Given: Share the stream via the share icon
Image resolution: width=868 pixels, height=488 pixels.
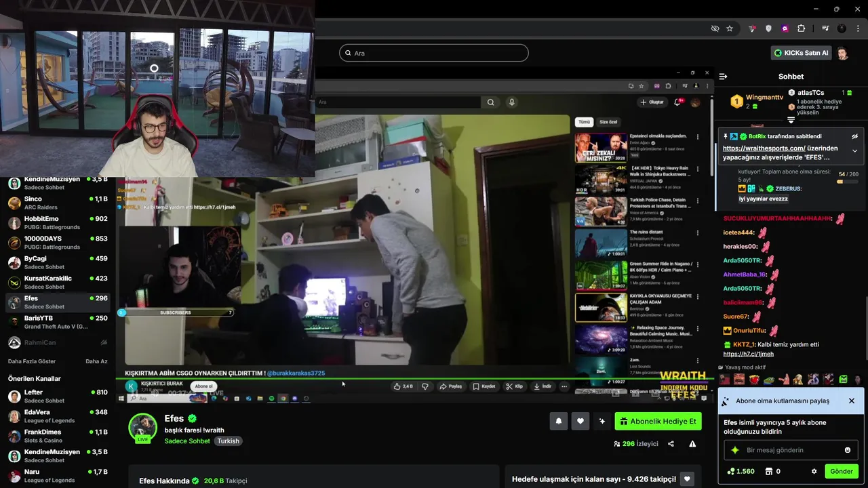Looking at the screenshot, I should coord(671,444).
